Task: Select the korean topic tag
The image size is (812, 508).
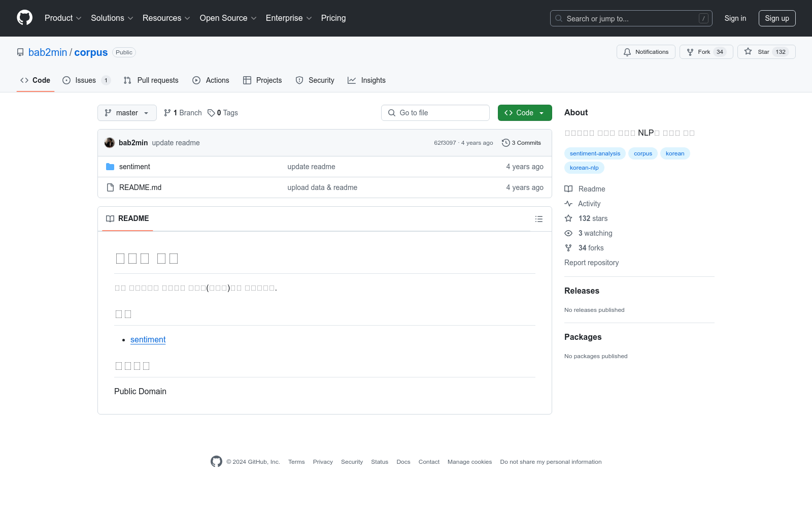Action: [x=675, y=153]
